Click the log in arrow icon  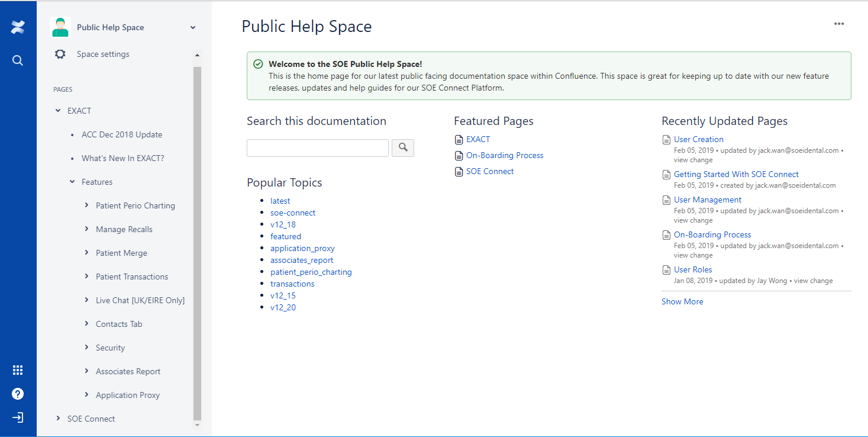tap(18, 418)
